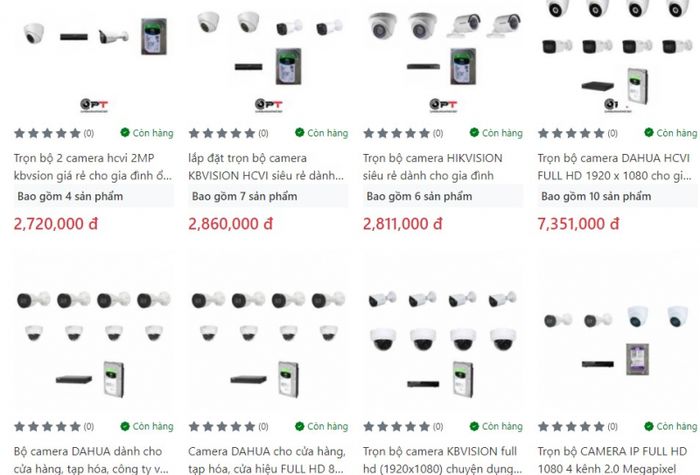Open the KBVISION HCVI siêu rẻ product image

pyautogui.click(x=268, y=58)
